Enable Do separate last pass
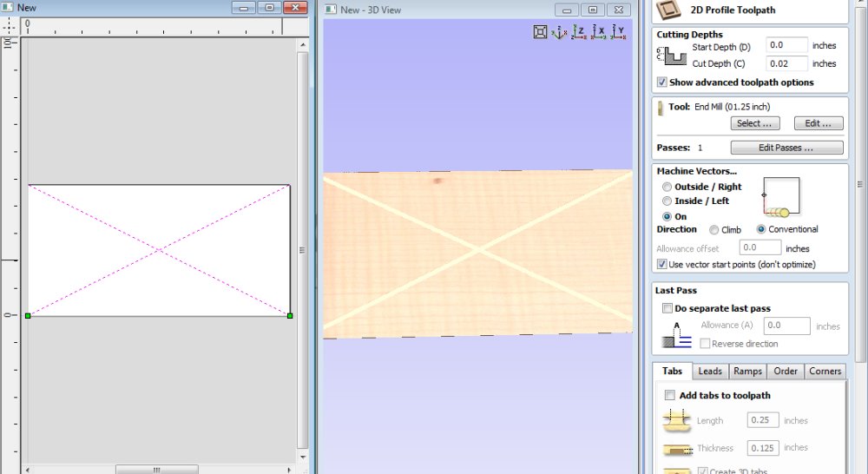Screen dimensions: 868x474 [667, 308]
